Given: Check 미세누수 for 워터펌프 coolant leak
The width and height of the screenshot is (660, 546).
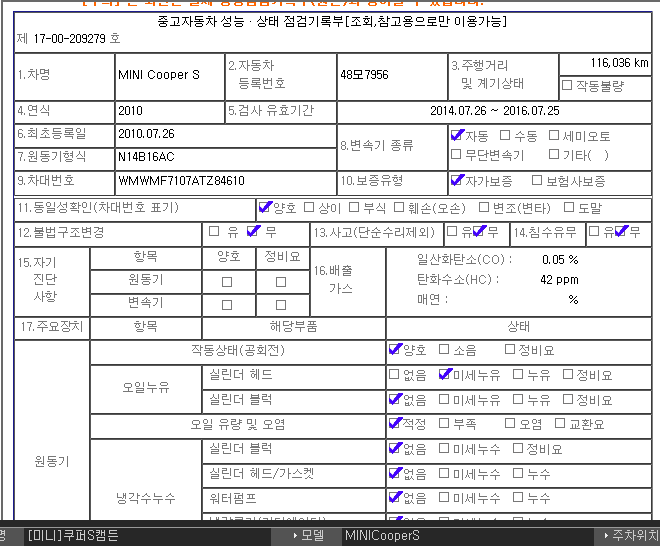Looking at the screenshot, I should pos(444,497).
